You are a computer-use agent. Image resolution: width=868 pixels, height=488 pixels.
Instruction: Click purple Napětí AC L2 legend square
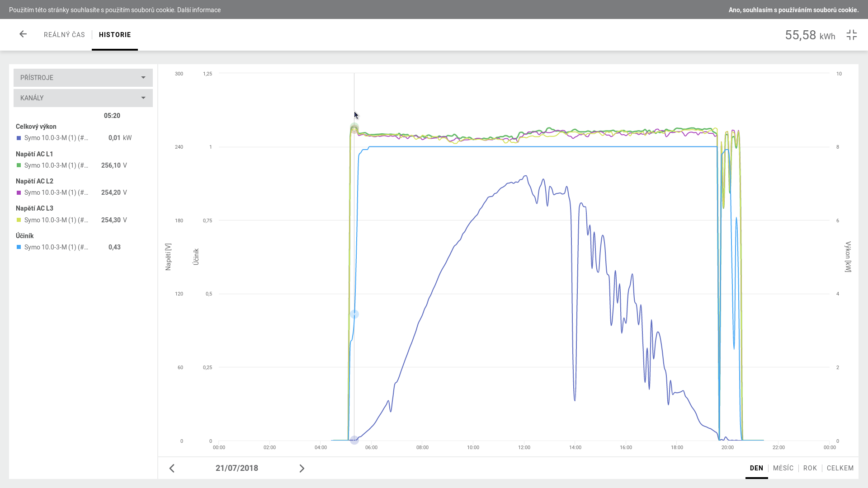click(x=19, y=193)
